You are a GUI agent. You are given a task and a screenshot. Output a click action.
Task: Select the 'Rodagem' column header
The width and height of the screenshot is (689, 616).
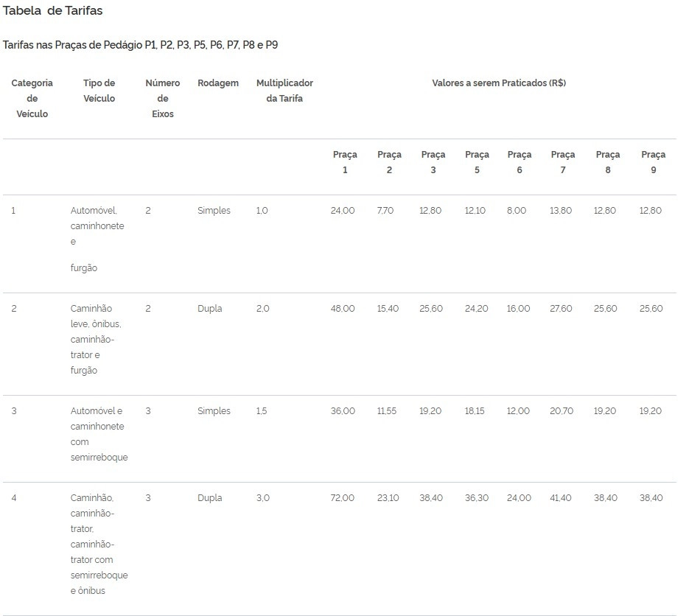tap(218, 83)
